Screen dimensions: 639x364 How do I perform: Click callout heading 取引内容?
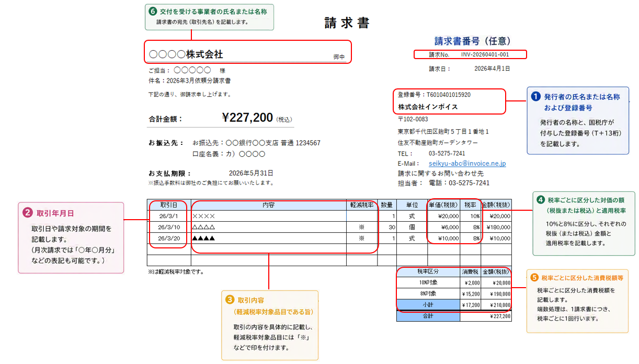click(x=250, y=300)
